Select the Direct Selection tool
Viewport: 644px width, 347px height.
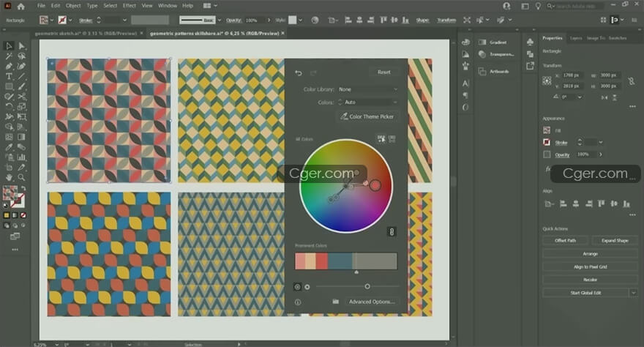(21, 46)
